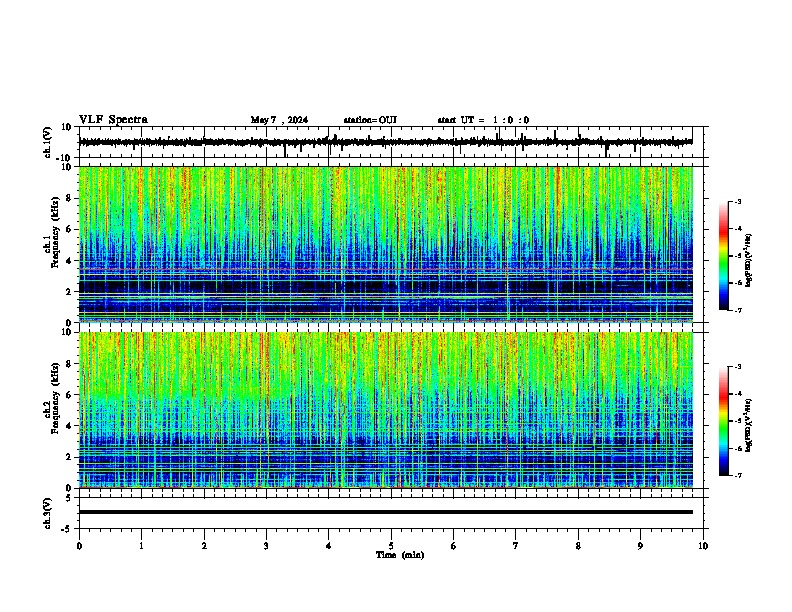792x612 pixels.
Task: Click the "VLF Spectra" plot title
Action: (x=113, y=120)
